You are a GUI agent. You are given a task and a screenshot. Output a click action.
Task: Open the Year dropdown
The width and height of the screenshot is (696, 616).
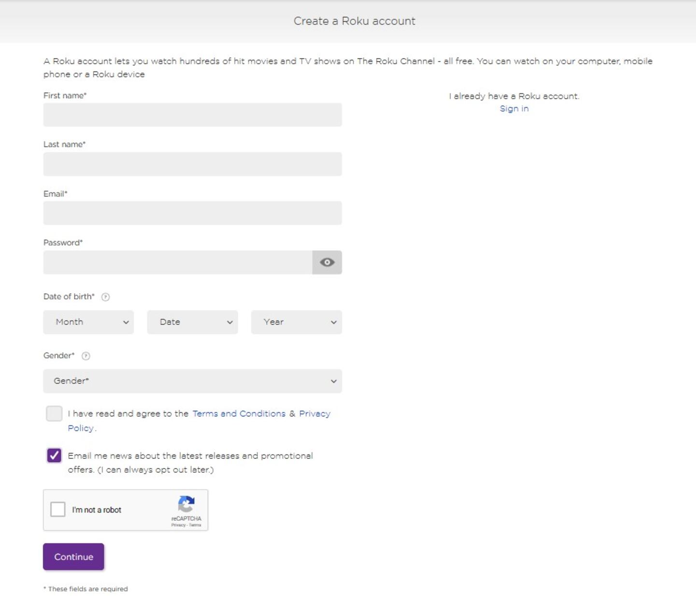point(296,322)
